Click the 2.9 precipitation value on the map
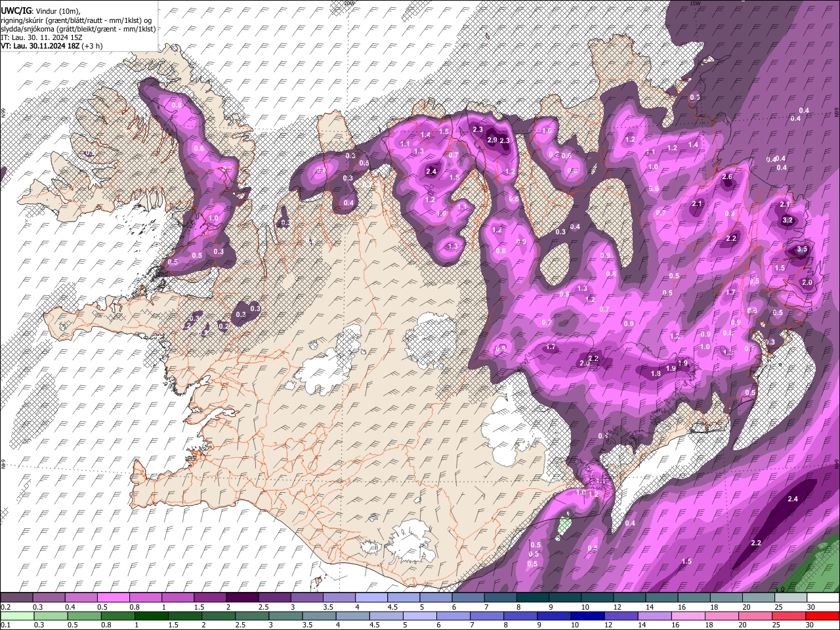This screenshot has width=840, height=630. (492, 140)
